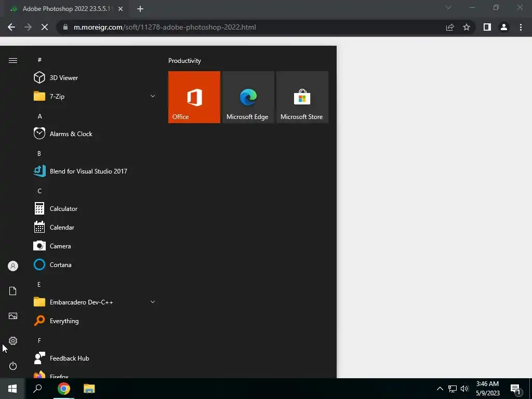
Task: Launch the Calculator app
Action: (x=95, y=209)
